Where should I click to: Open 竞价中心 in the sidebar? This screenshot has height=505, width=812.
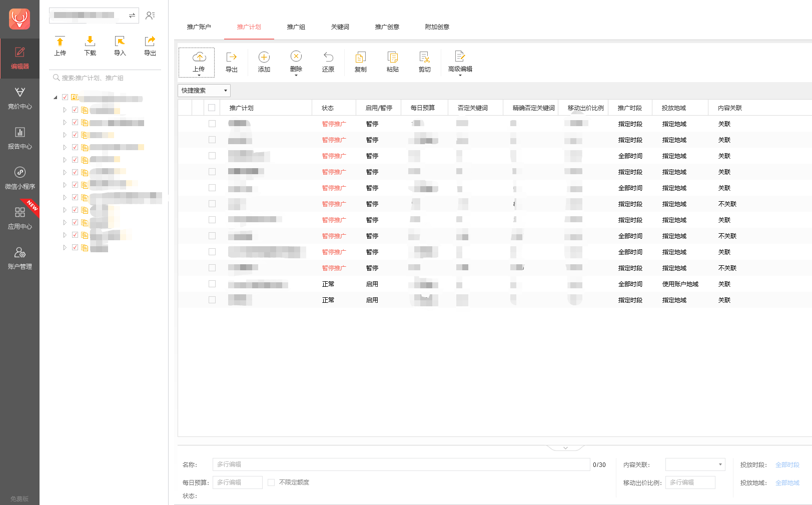click(20, 99)
